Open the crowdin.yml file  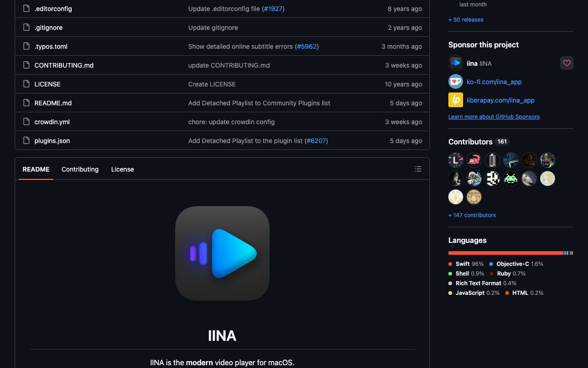click(x=52, y=121)
